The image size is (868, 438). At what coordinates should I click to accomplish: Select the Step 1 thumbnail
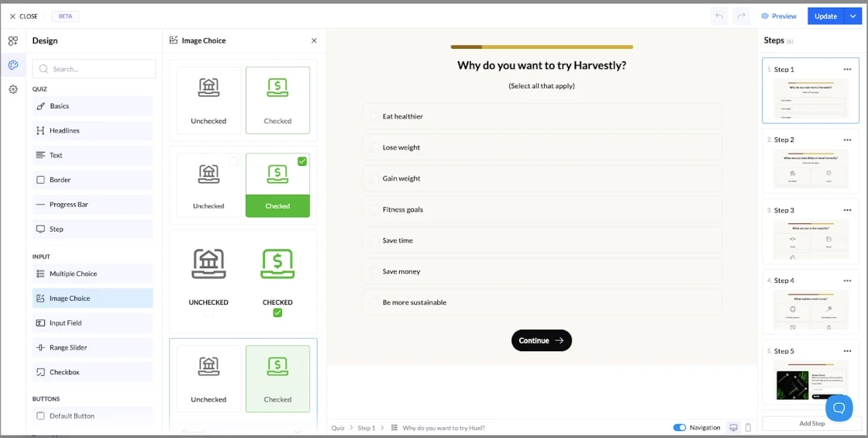pyautogui.click(x=811, y=98)
